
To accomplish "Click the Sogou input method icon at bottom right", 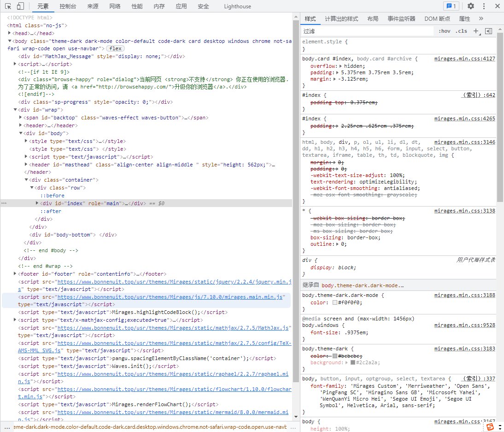I will tap(490, 426).
